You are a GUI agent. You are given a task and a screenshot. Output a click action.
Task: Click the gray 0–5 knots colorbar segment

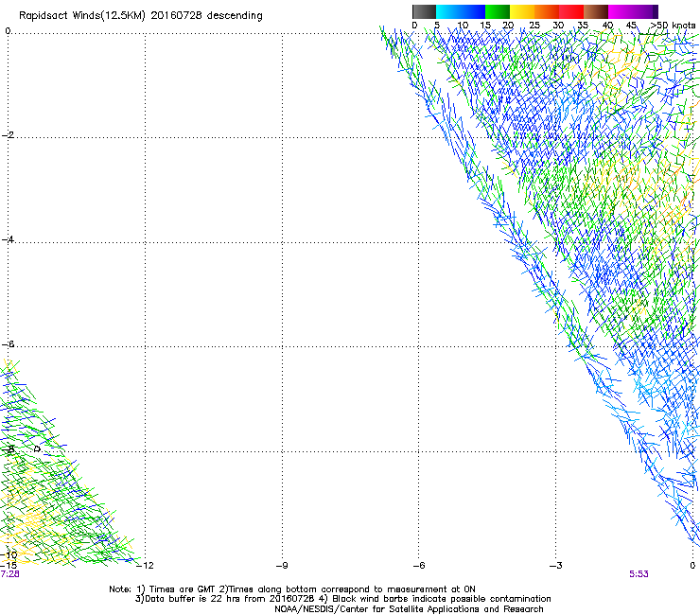[x=424, y=11]
